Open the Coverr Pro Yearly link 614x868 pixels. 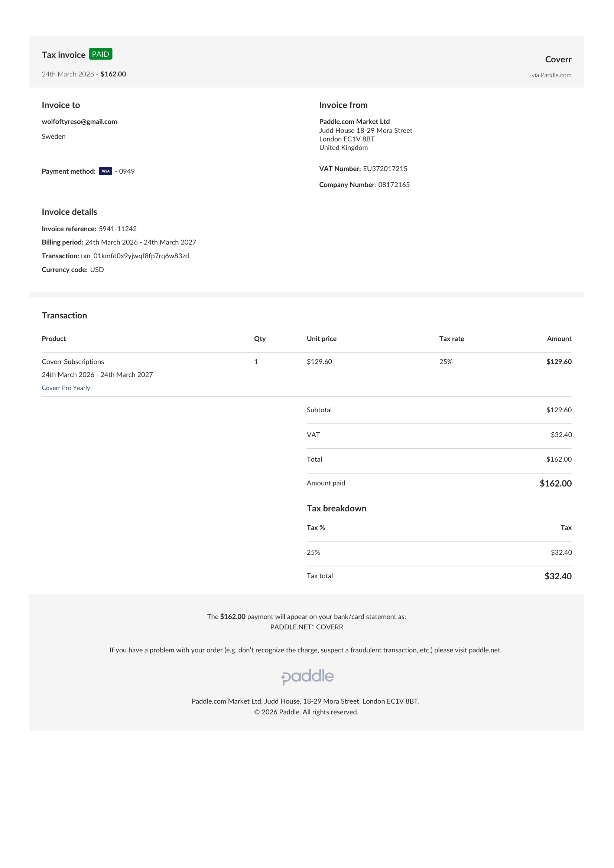[66, 388]
